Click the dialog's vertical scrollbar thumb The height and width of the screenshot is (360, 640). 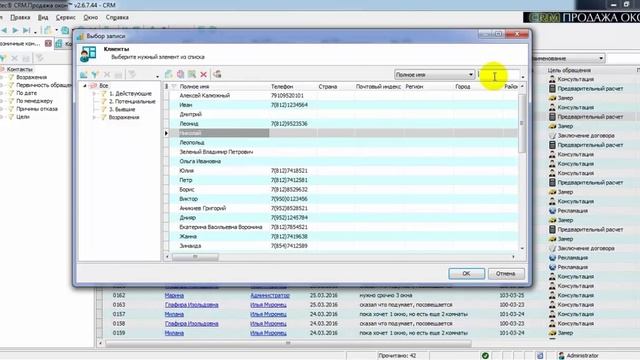522,123
